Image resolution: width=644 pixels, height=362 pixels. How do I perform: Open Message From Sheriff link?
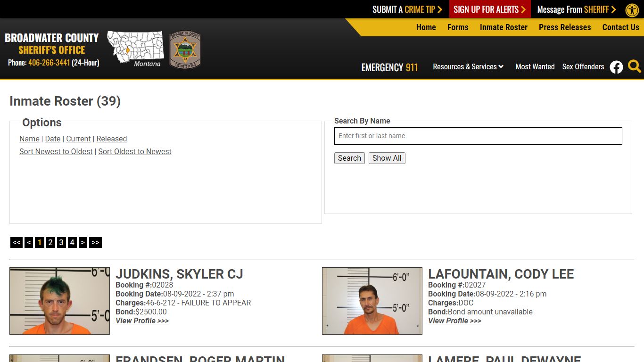(x=577, y=9)
